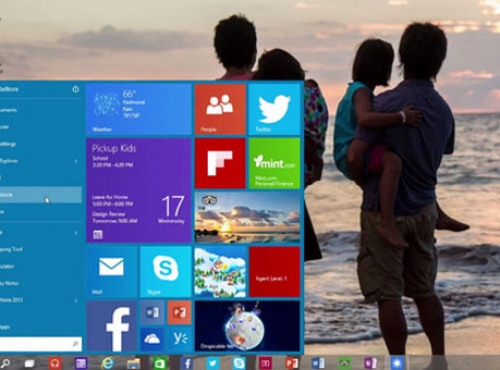Launch the small PowerPoint tile
The width and height of the screenshot is (500, 370).
coord(179,312)
